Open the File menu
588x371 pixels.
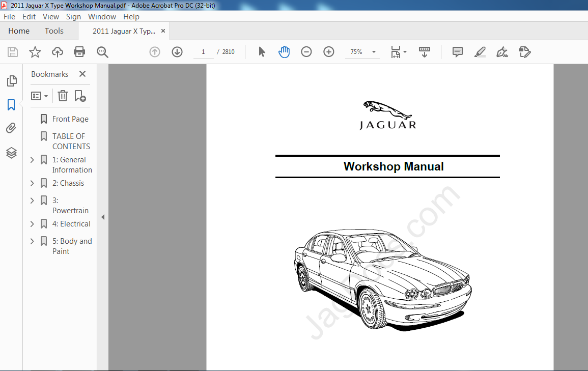[x=9, y=16]
